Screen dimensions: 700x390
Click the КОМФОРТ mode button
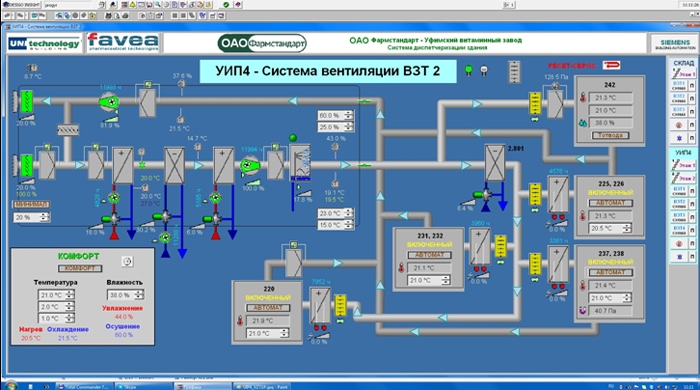[x=80, y=268]
